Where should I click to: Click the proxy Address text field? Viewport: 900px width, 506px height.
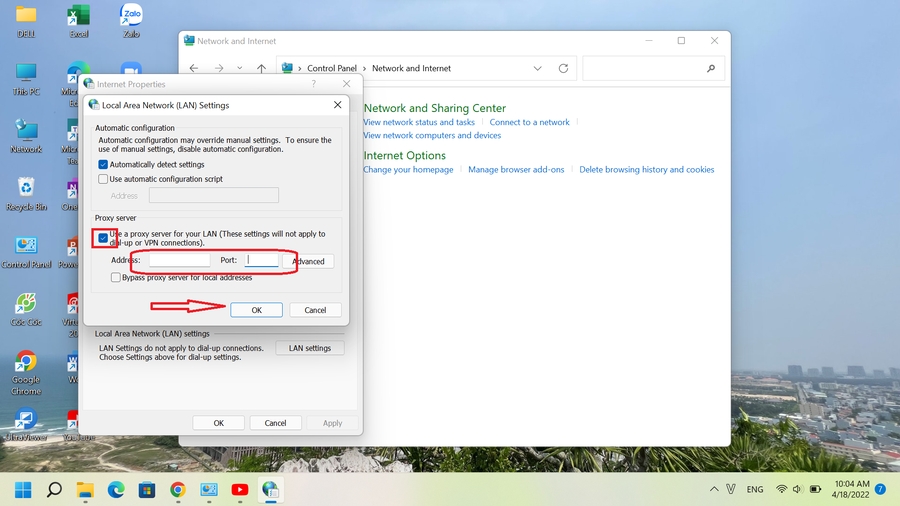coord(179,260)
